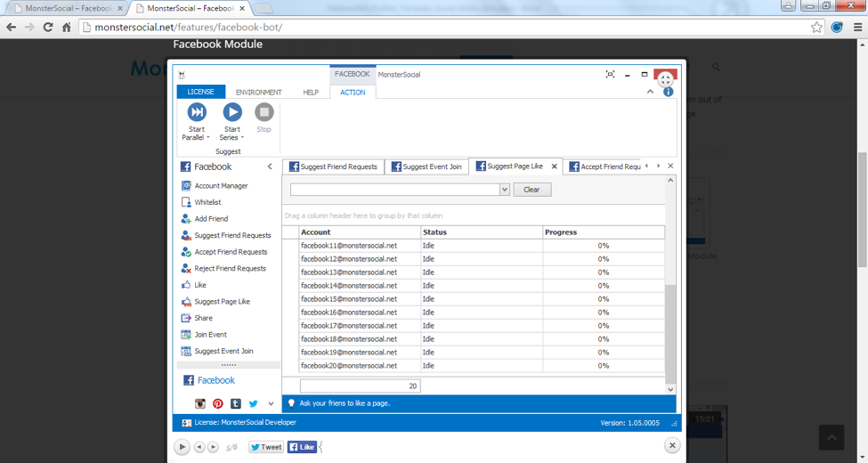The height and width of the screenshot is (463, 868).
Task: Click the Start Parallel icon
Action: click(197, 112)
